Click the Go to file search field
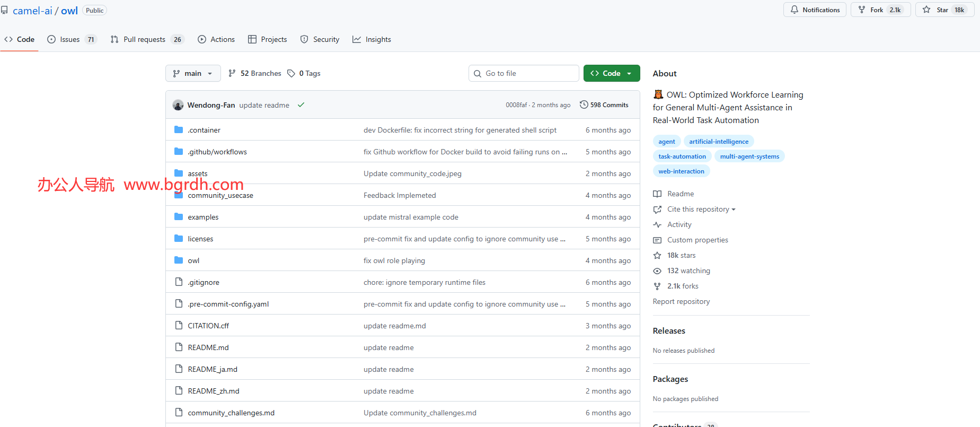980x427 pixels. (524, 73)
